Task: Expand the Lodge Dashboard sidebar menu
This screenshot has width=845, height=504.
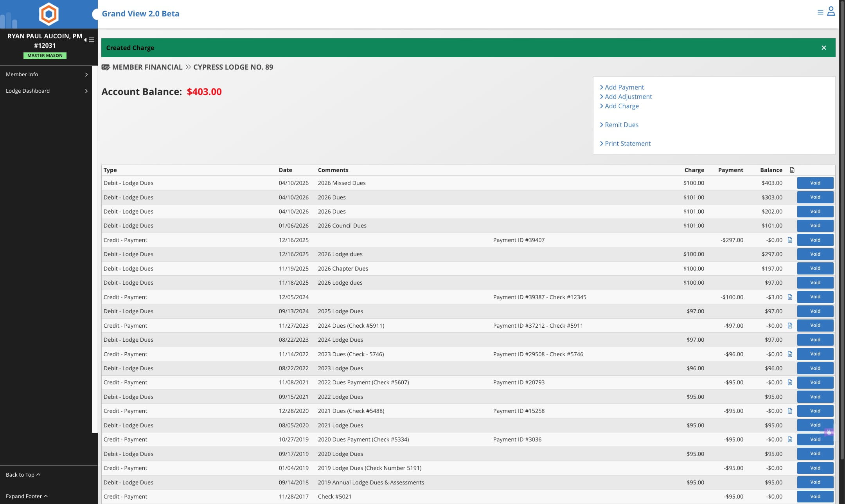Action: 47,91
